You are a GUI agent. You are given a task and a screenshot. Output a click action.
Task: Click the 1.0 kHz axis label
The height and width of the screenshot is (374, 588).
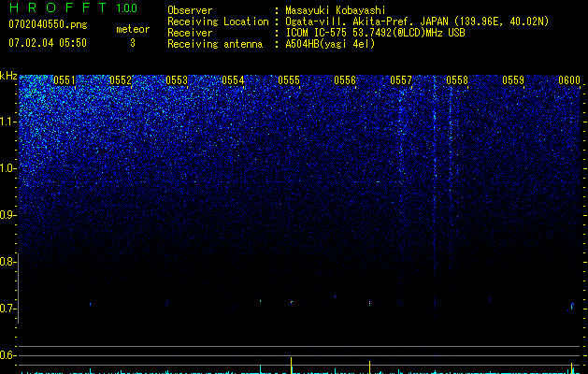point(7,168)
